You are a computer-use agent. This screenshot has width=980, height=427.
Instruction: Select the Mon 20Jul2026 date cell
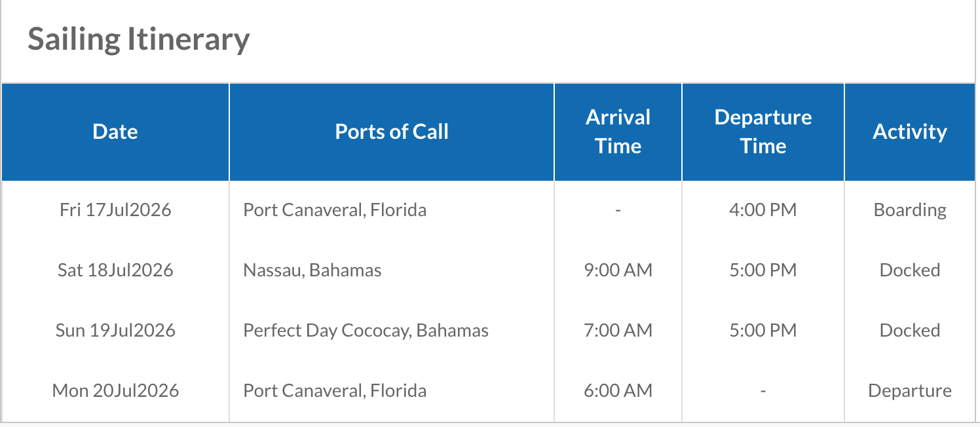(115, 391)
